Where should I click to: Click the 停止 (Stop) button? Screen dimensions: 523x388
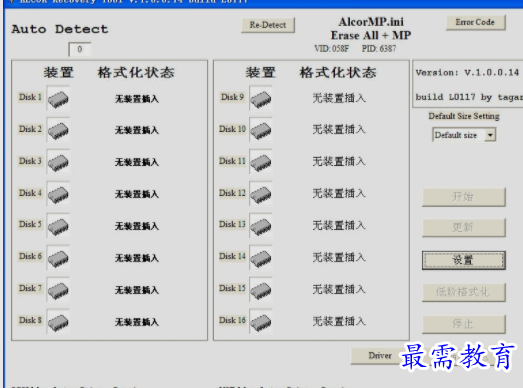click(x=464, y=324)
